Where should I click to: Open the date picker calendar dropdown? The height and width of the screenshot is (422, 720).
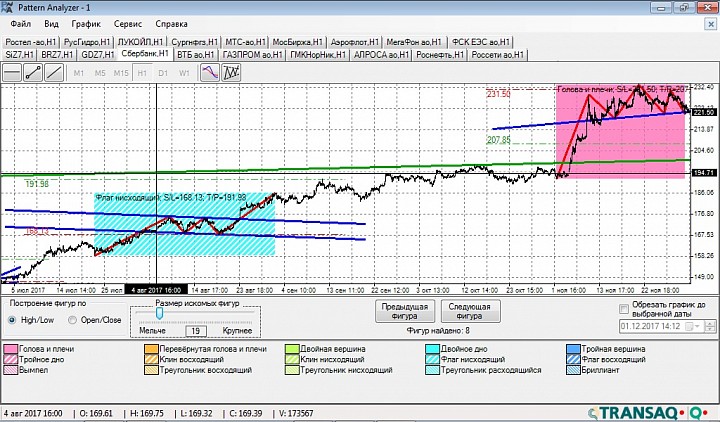pyautogui.click(x=692, y=326)
